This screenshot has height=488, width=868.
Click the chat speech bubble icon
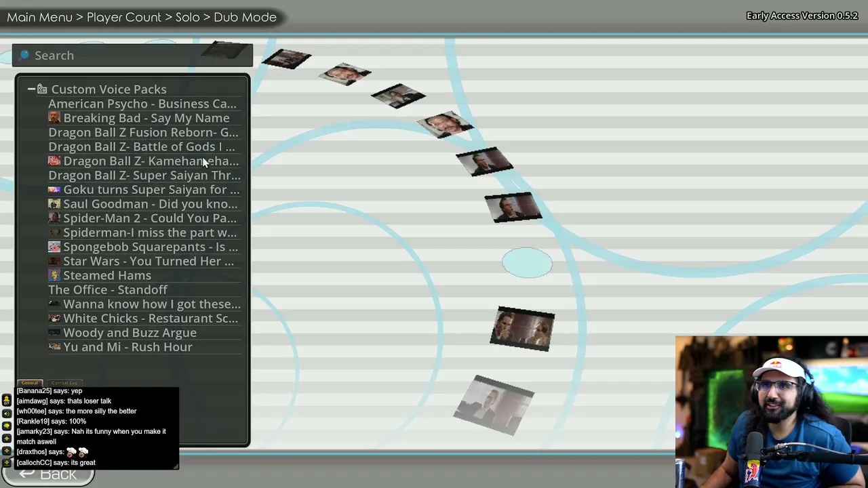7,426
